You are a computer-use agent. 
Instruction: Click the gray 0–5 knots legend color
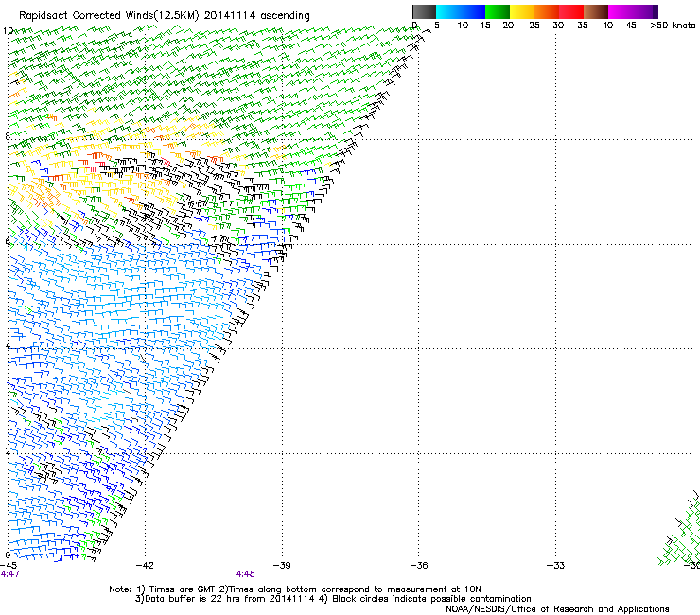tap(424, 11)
